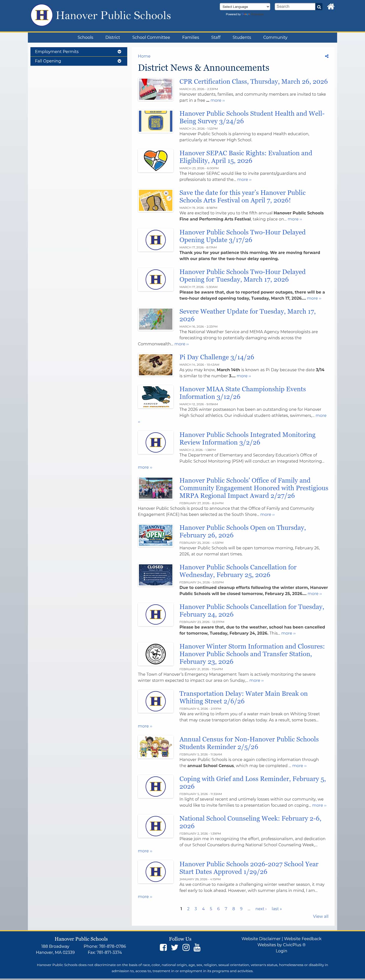Open Coping with Grief and Loss article
This screenshot has height=980, width=365.
pos(252,783)
